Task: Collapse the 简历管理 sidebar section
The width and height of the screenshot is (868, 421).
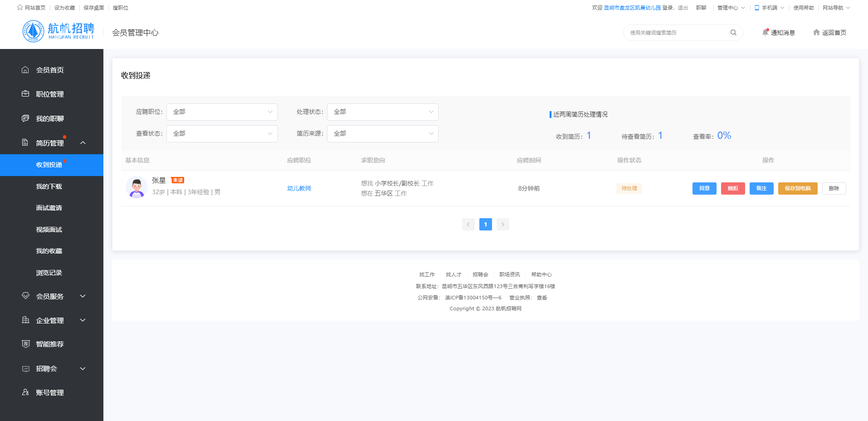Action: pos(83,143)
